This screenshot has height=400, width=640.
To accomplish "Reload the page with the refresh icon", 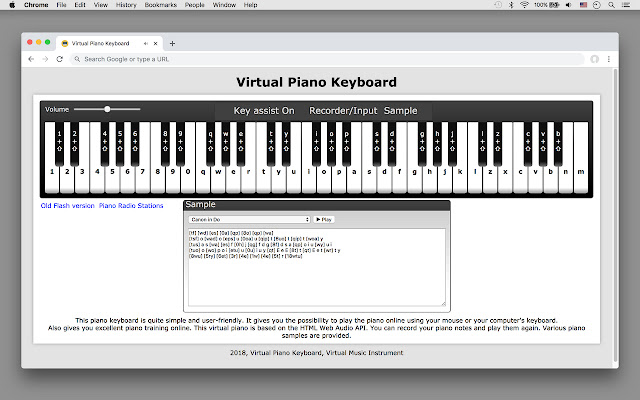I will pyautogui.click(x=60, y=59).
